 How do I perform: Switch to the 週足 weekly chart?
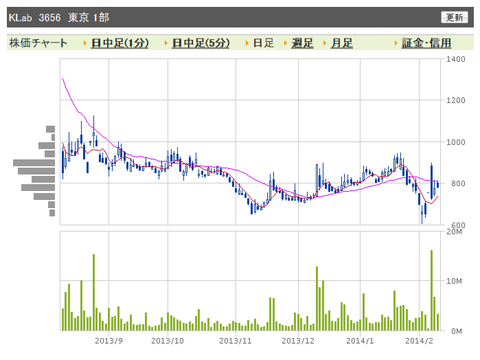click(x=302, y=43)
